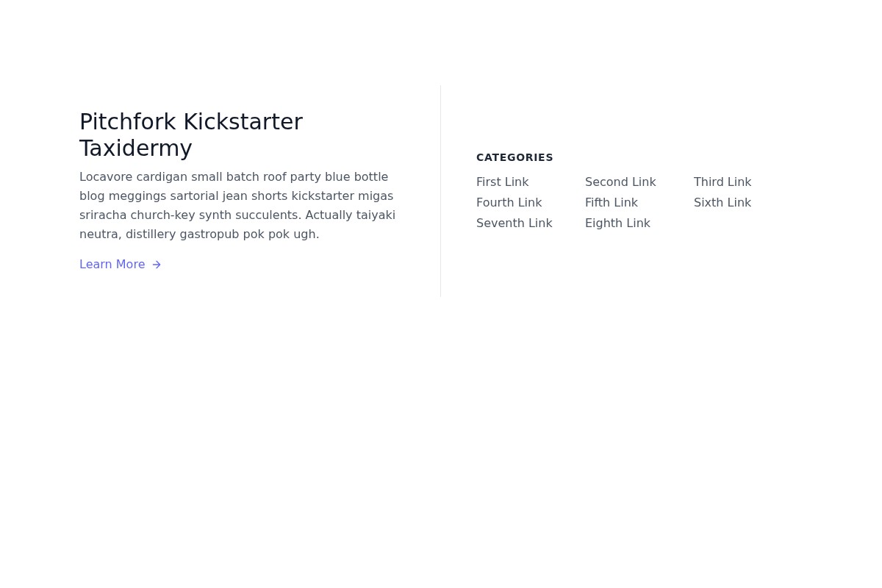Screen dimensions: 882x588
Task: Click the empty white area below the content
Action: 441,441
